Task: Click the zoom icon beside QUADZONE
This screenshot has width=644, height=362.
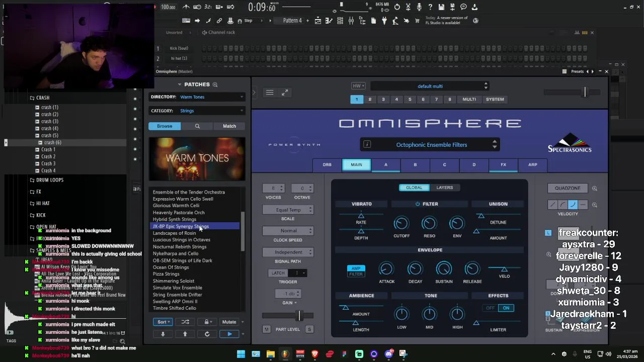Action: coord(595,188)
